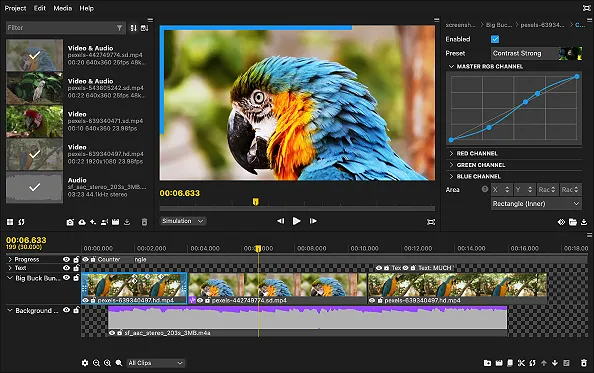Click the sort order icon next to Filter
Screen dimensions: 594x373
click(x=133, y=28)
